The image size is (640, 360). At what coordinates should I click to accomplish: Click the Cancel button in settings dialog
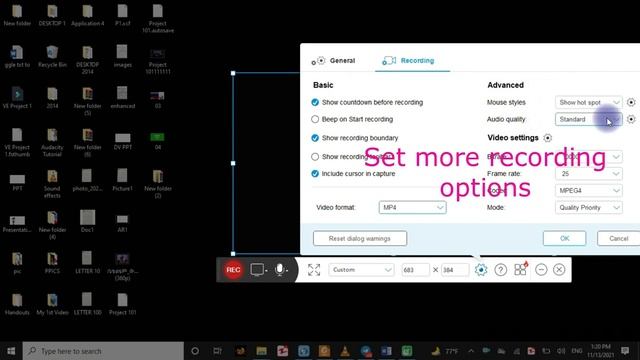point(618,238)
